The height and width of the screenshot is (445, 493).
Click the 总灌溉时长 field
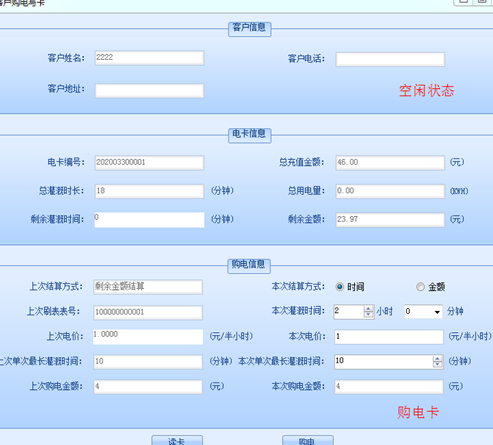pyautogui.click(x=149, y=191)
